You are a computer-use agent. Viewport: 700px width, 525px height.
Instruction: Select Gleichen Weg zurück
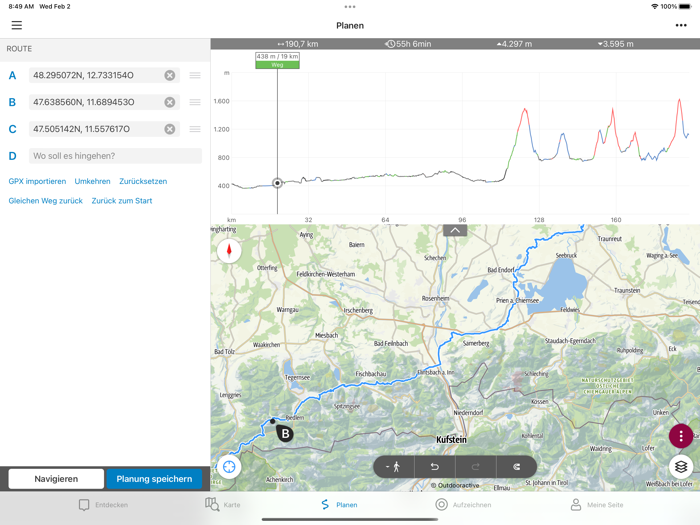[46, 201]
